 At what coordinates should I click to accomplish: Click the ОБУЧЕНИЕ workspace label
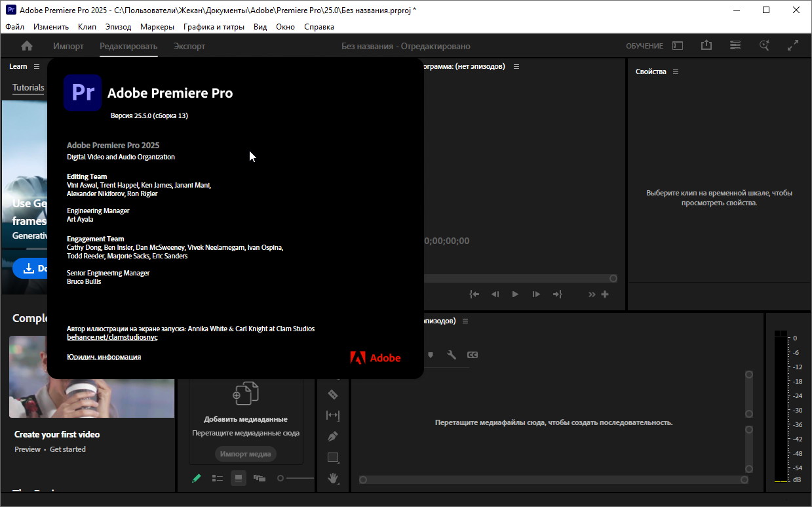(644, 46)
